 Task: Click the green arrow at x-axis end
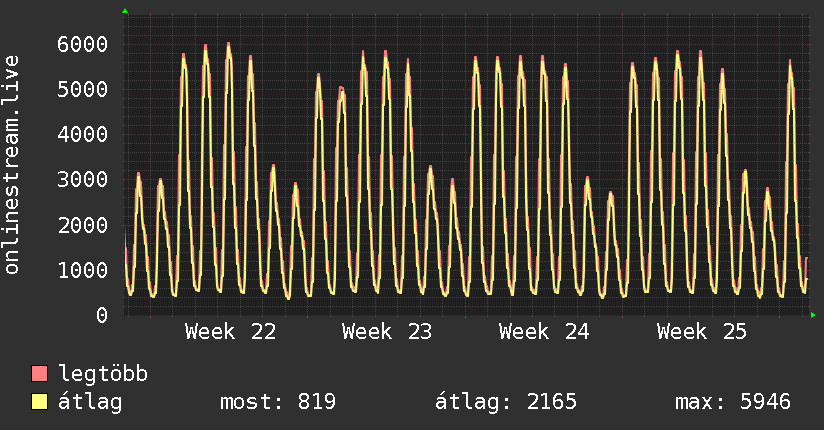tap(813, 315)
